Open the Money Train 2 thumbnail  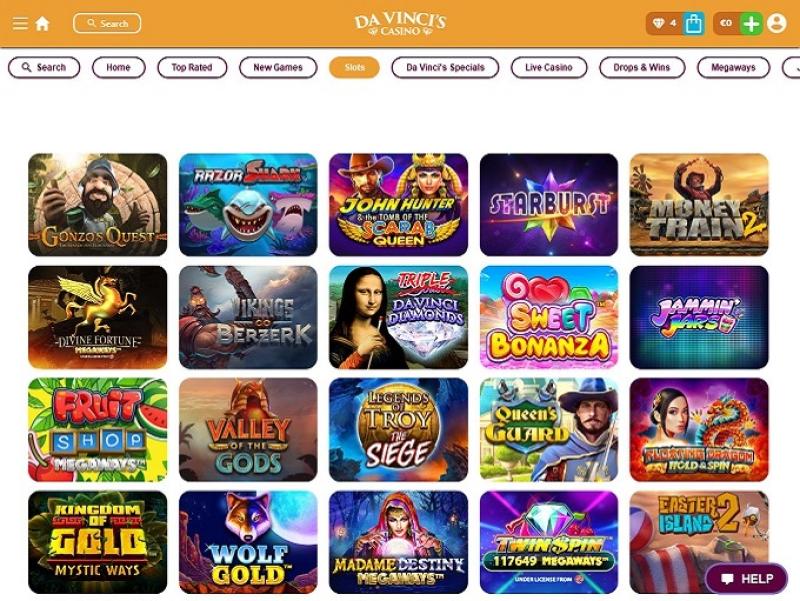pyautogui.click(x=699, y=205)
